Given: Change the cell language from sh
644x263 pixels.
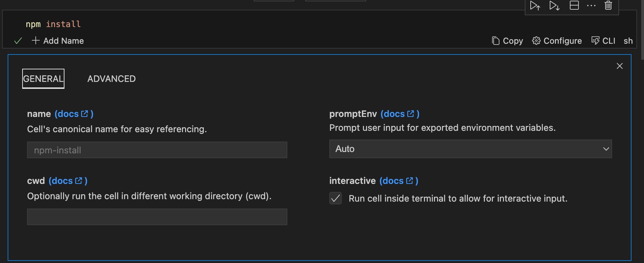Looking at the screenshot, I should tap(628, 41).
